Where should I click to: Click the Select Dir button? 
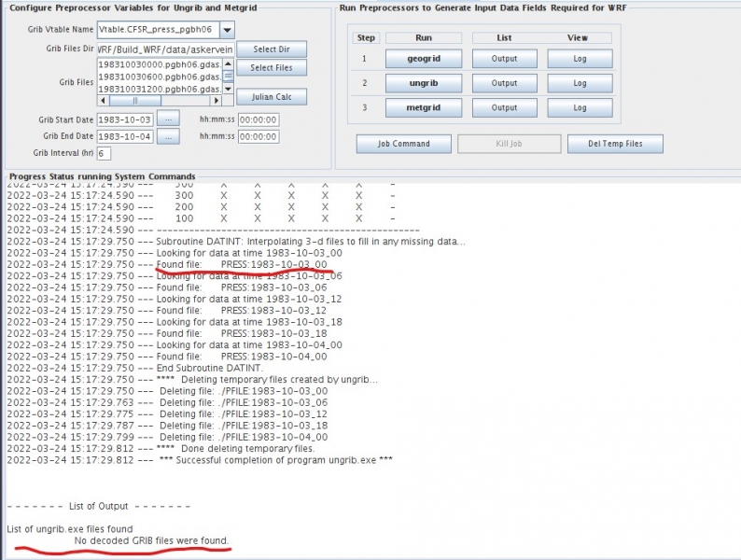click(x=271, y=49)
